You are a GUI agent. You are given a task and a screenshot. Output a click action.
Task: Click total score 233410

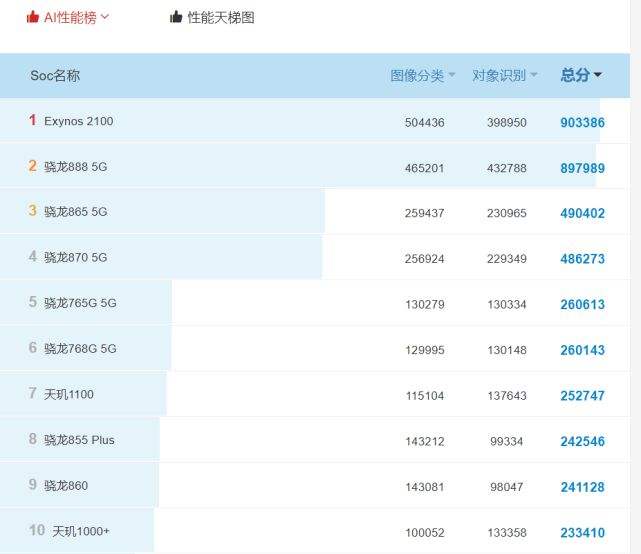(583, 532)
